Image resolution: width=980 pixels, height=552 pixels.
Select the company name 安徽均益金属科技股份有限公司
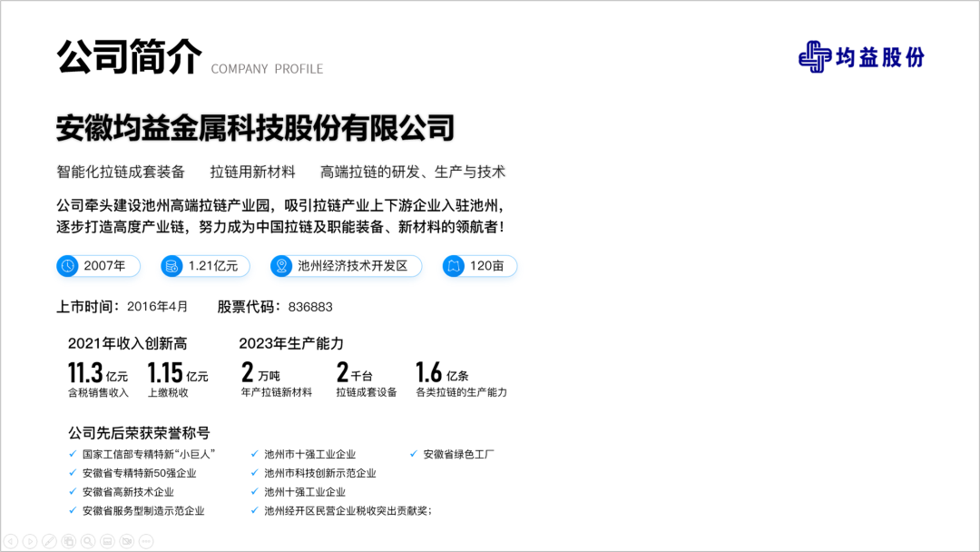point(255,127)
